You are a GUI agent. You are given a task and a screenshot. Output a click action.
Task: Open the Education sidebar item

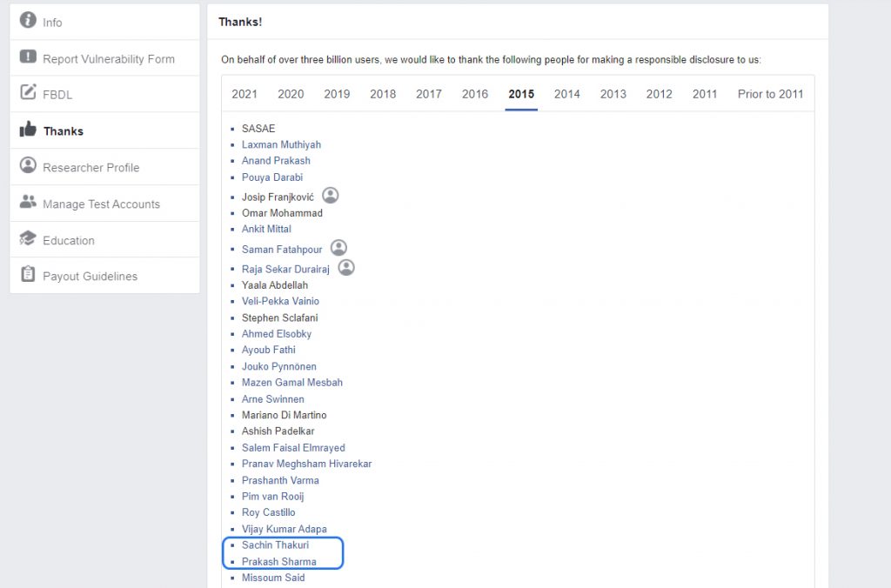104,240
